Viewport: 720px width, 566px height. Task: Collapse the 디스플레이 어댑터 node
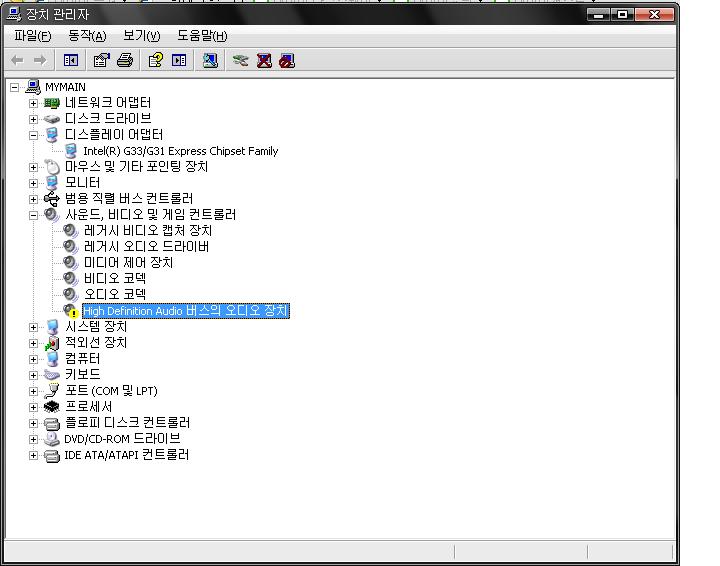[x=33, y=135]
